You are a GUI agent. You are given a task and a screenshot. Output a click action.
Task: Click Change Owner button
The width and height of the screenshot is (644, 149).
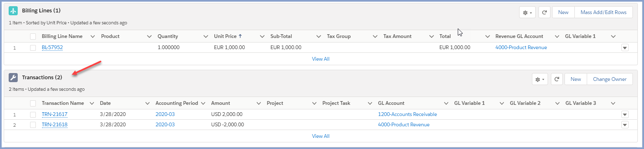[x=610, y=79]
